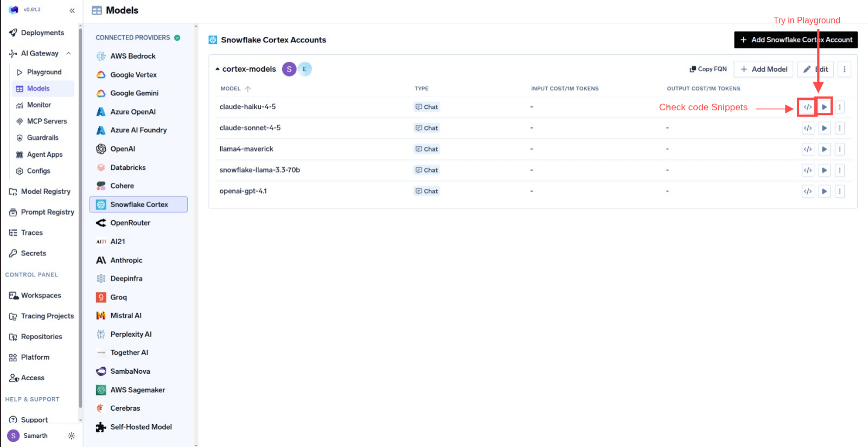868x447 pixels.
Task: Collapse the AI Gateway section
Action: tap(68, 53)
